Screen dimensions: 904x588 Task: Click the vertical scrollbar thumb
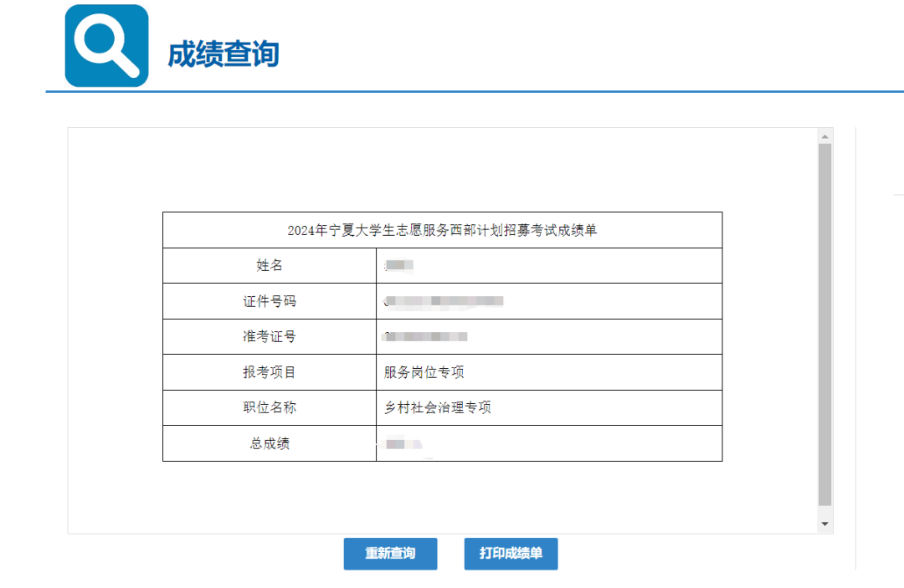click(825, 325)
